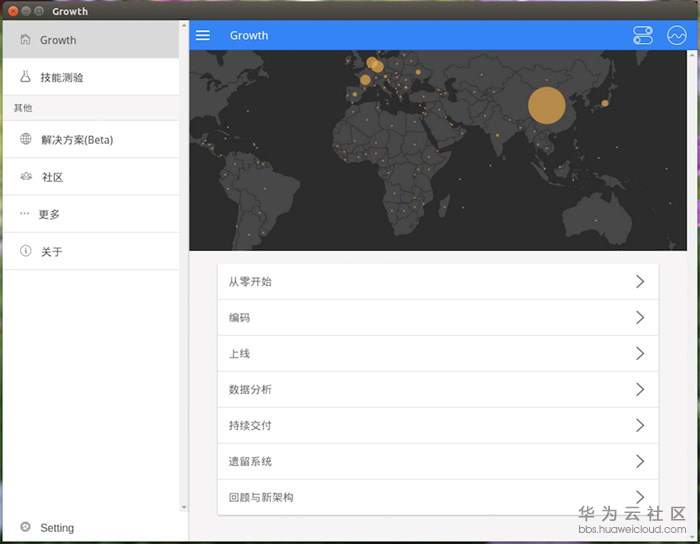
Task: Open 解决方案(Beta) sidebar item
Action: pos(91,139)
